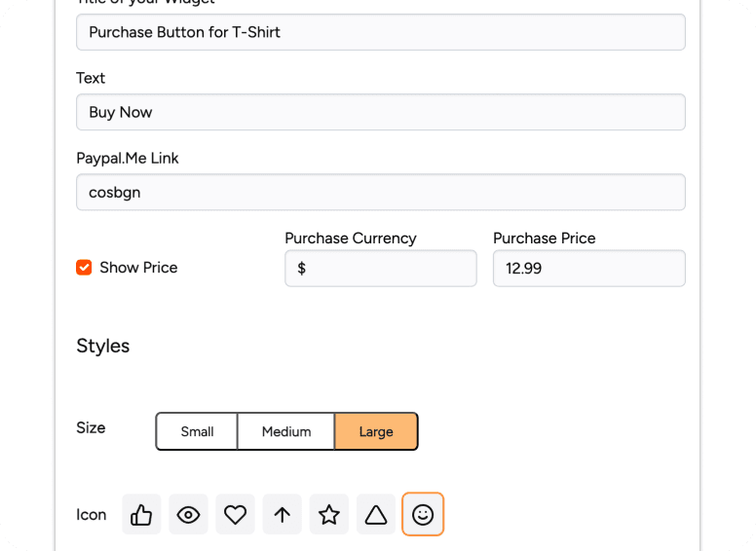Select the smiley face icon
Image resolution: width=756 pixels, height=551 pixels.
pyautogui.click(x=422, y=515)
